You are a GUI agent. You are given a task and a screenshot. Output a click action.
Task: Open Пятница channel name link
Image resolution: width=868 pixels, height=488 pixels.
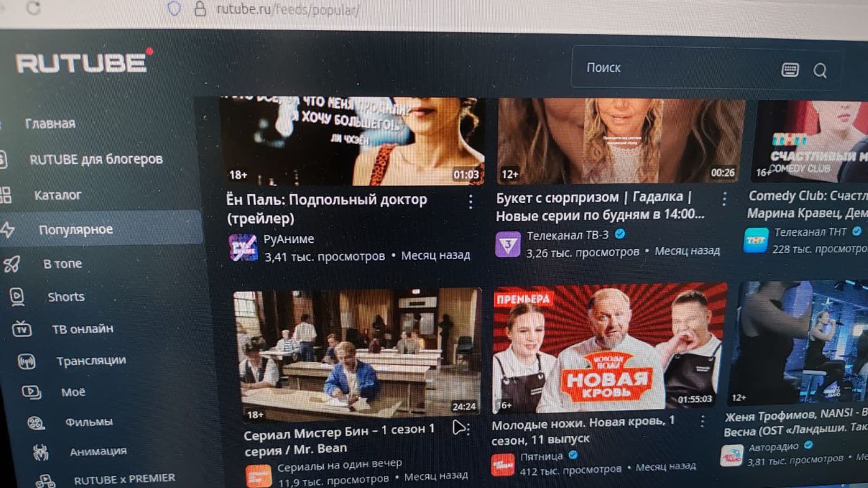(541, 457)
